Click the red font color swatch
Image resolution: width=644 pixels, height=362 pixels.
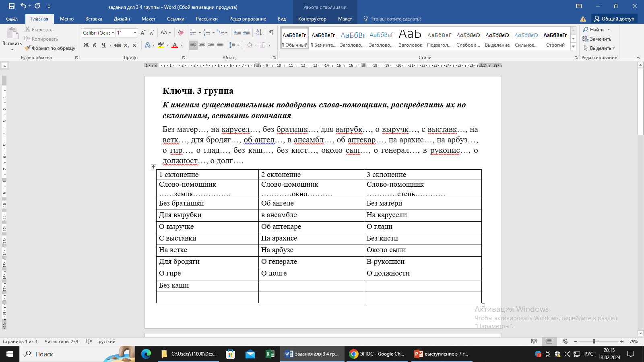point(175,45)
